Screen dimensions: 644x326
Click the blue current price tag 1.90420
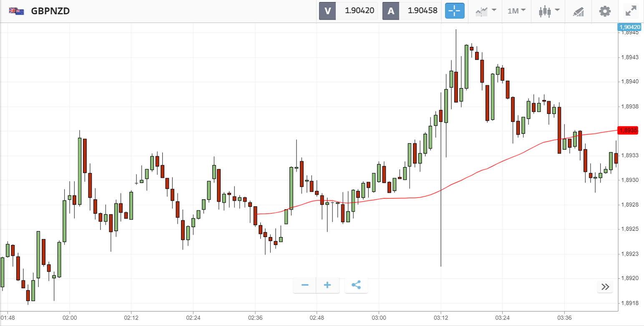point(630,27)
